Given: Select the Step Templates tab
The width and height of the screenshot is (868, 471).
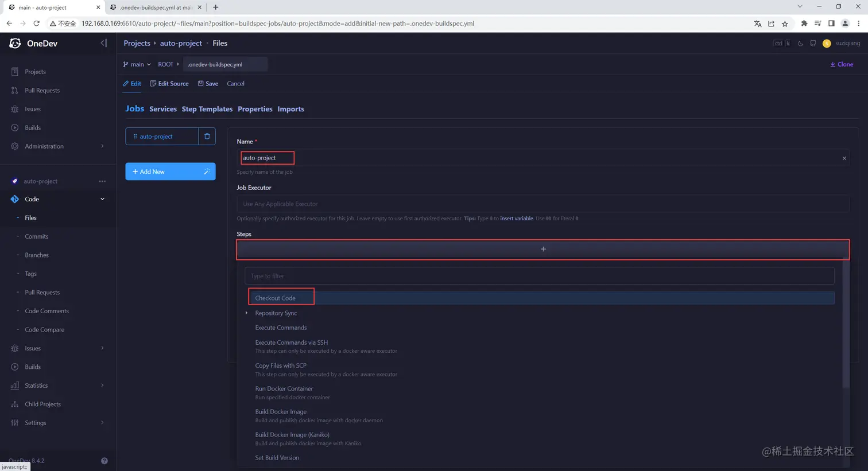Looking at the screenshot, I should [x=207, y=109].
